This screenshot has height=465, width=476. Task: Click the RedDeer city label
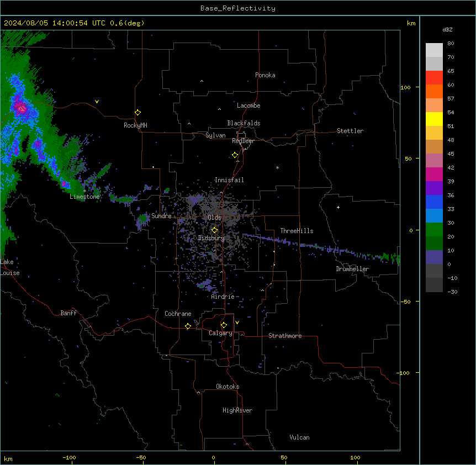(x=243, y=141)
